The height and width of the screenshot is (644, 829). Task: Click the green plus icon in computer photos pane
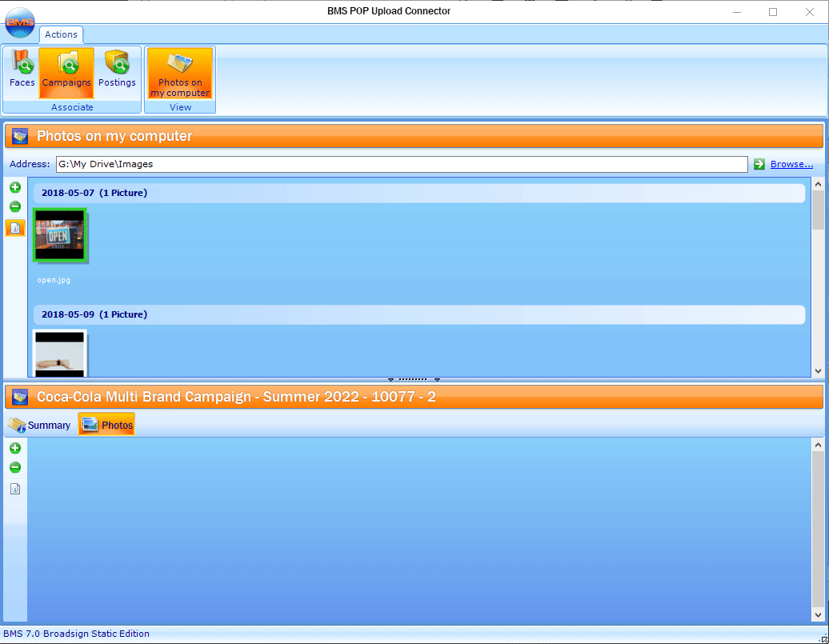15,187
